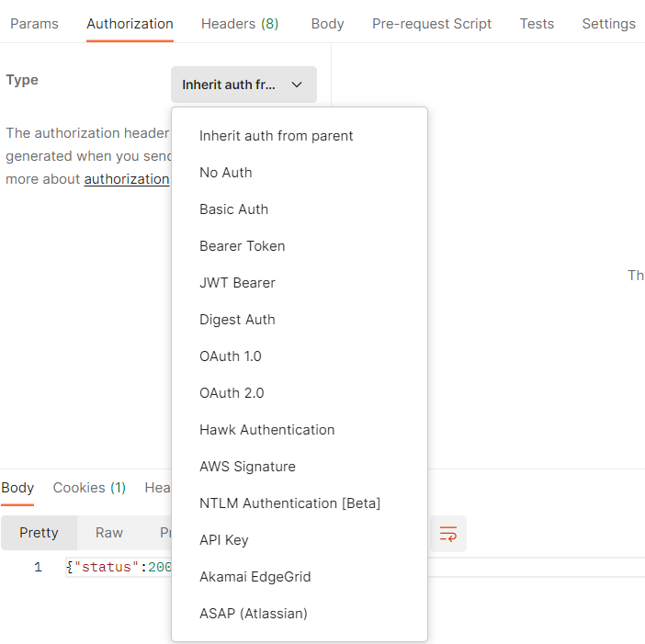Switch to the Headers (8) request tab

tap(240, 24)
